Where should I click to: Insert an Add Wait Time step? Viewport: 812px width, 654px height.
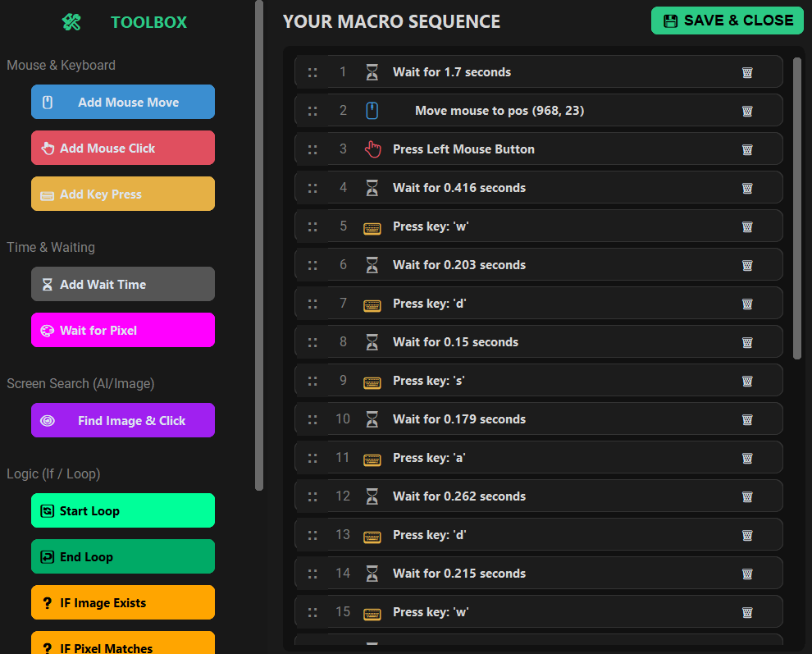click(x=123, y=285)
